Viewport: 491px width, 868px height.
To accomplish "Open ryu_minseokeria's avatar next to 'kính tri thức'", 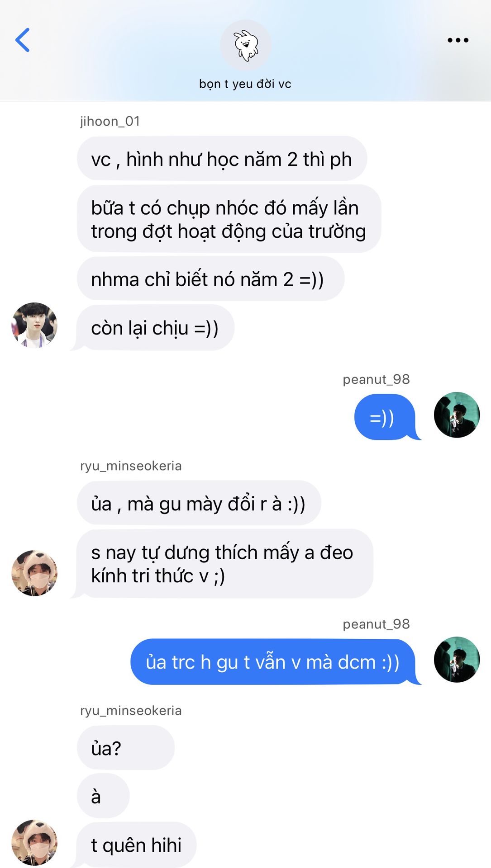I will pyautogui.click(x=34, y=573).
